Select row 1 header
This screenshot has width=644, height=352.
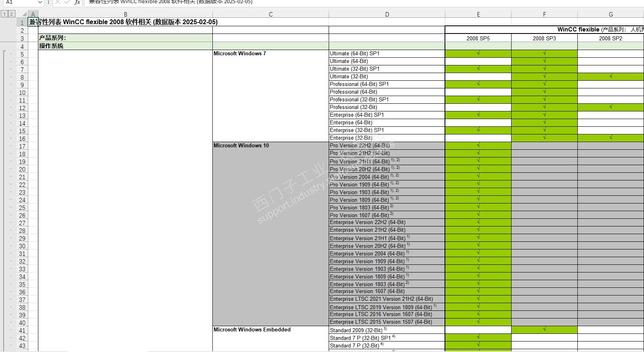point(22,22)
